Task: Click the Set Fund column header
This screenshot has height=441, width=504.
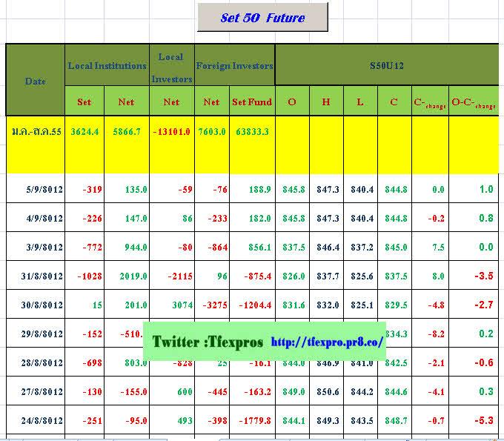Action: (252, 102)
